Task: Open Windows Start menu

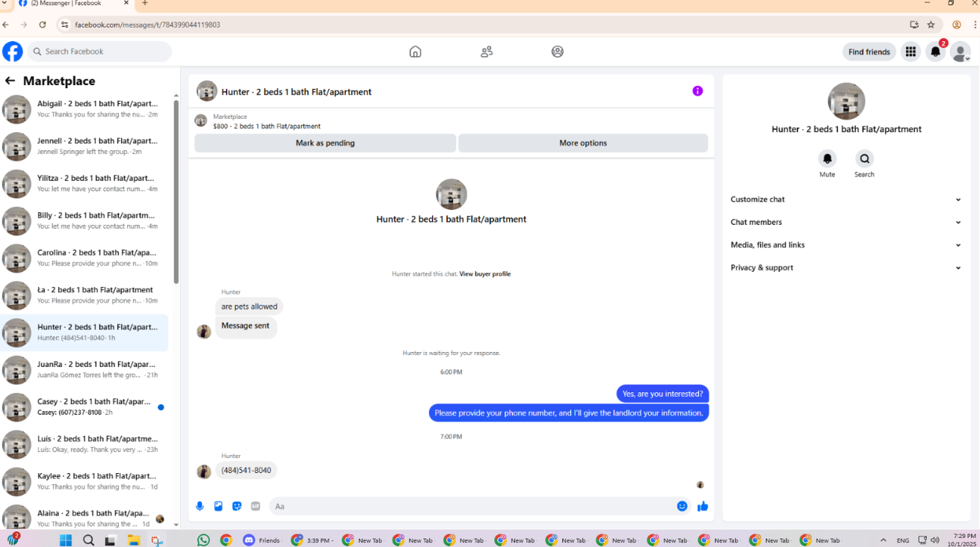Action: pos(65,540)
